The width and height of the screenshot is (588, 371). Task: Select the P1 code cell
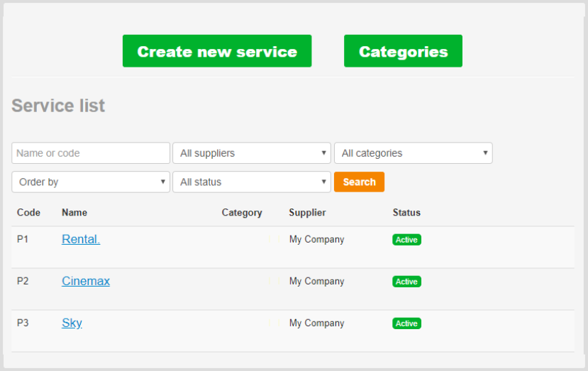click(x=23, y=239)
